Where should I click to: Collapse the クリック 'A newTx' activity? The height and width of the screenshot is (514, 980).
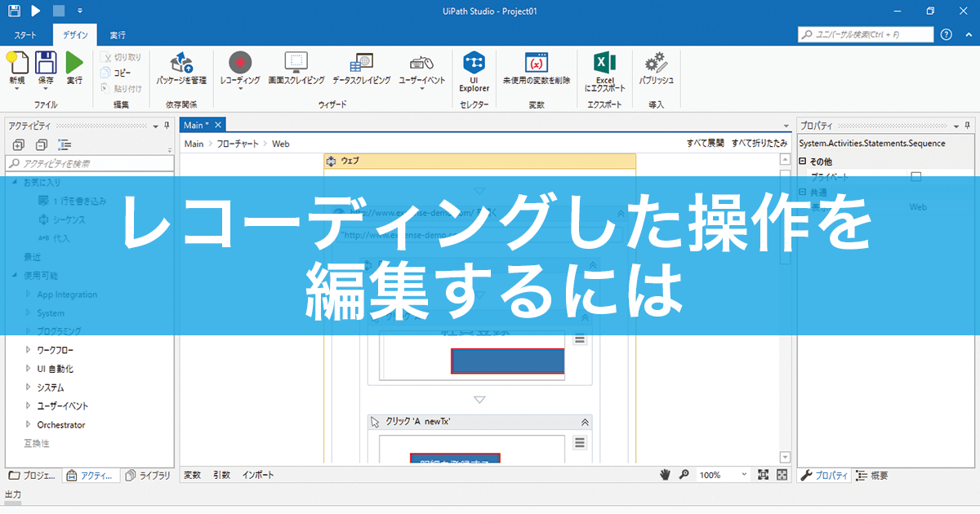[585, 422]
